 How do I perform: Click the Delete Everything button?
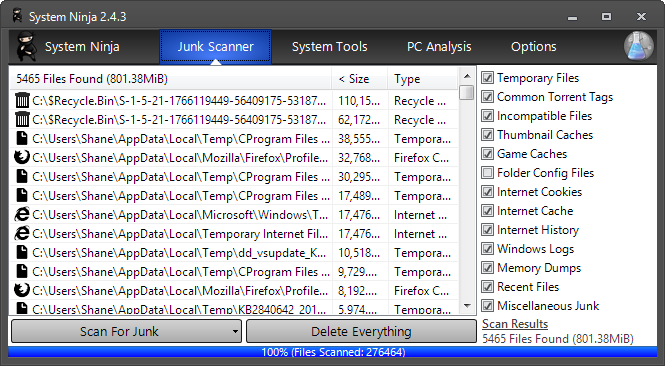361,331
